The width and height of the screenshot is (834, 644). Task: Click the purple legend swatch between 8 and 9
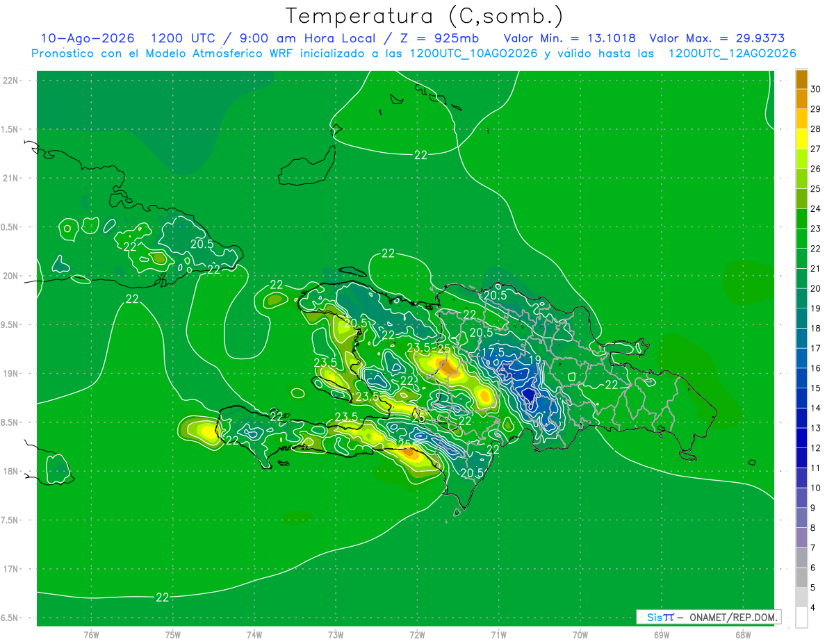(801, 518)
